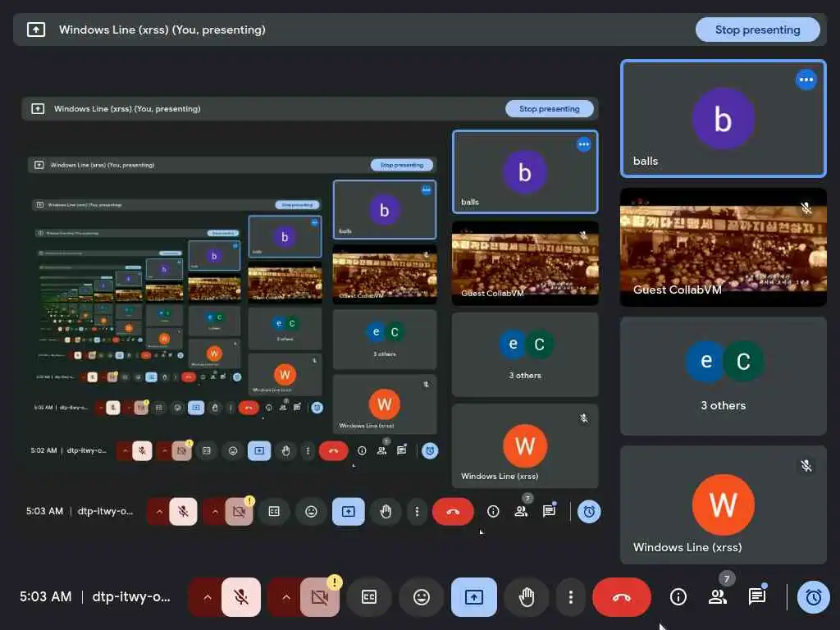Open three-dot options on the large balls tile
840x630 pixels.
(806, 80)
